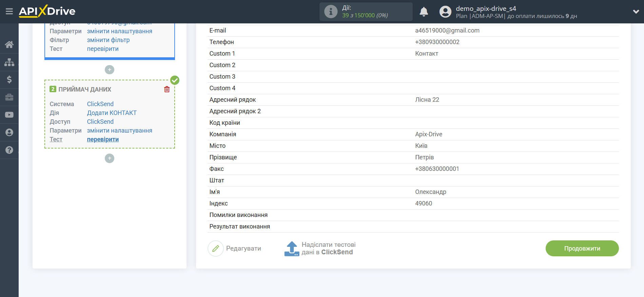Open video tutorials icon in sidebar

pyautogui.click(x=9, y=115)
